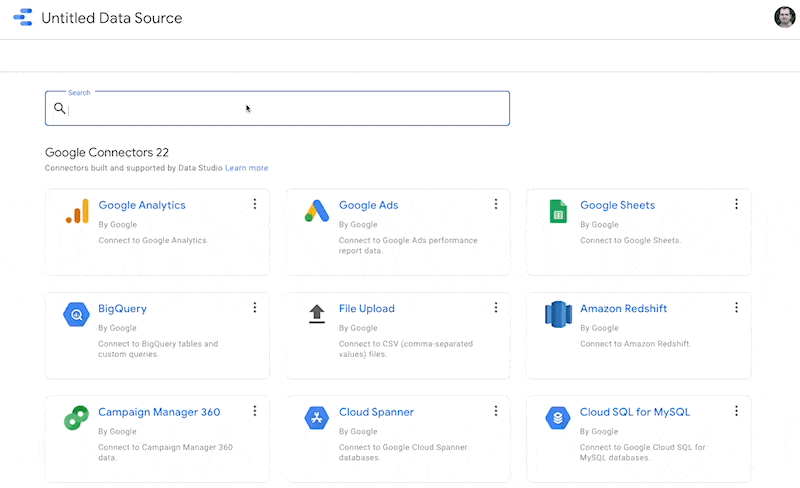Select the Cloud SQL for MySQL title
The width and height of the screenshot is (800, 488).
(635, 412)
